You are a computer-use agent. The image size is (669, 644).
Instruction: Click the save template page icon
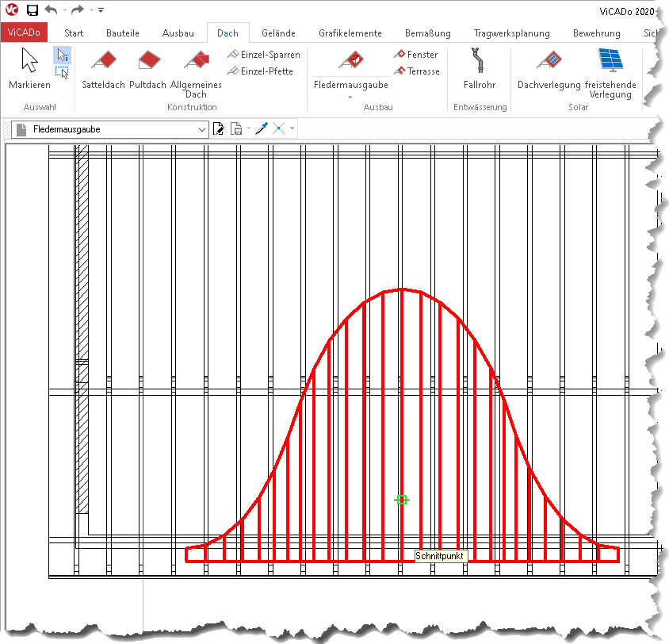(x=236, y=129)
